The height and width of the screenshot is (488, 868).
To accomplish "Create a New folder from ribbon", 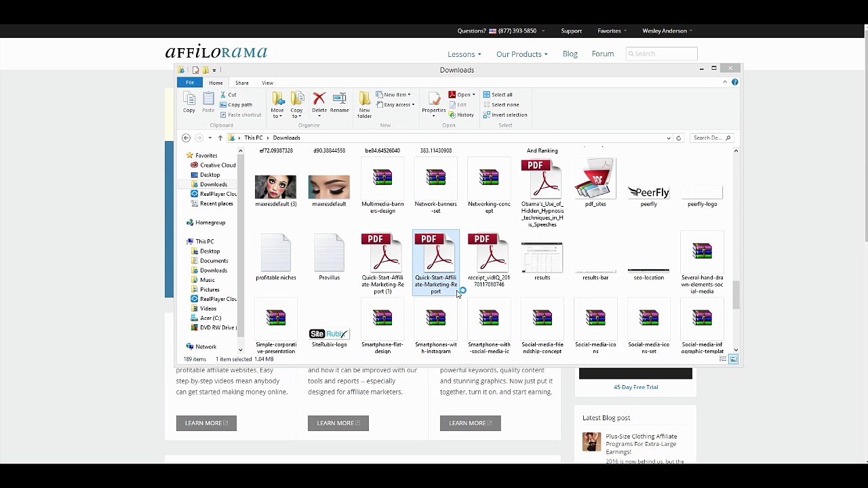I will point(365,105).
